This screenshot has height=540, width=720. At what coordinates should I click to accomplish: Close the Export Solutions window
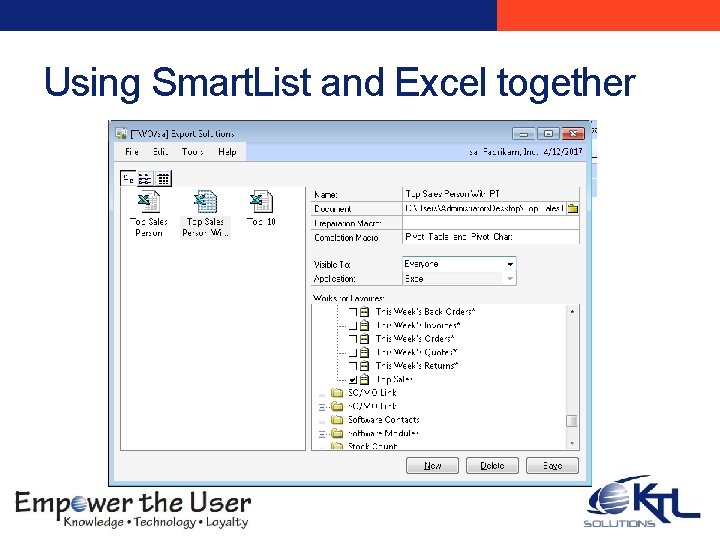(x=573, y=134)
